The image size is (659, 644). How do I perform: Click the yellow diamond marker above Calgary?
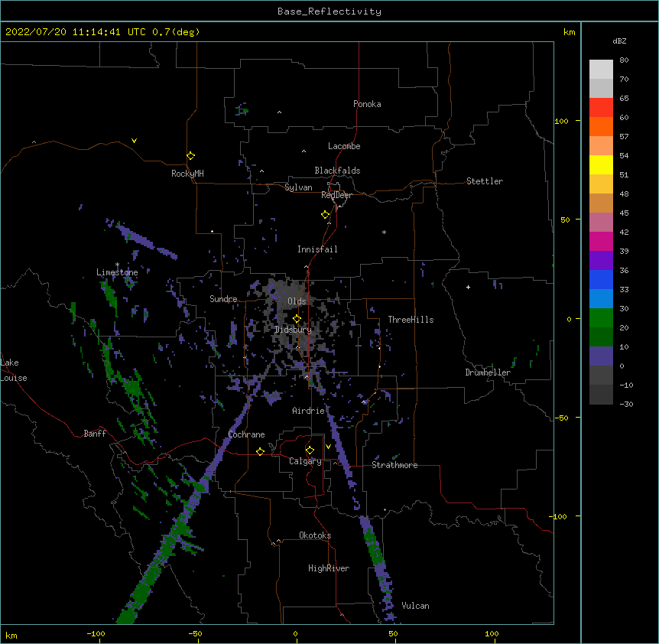[310, 450]
